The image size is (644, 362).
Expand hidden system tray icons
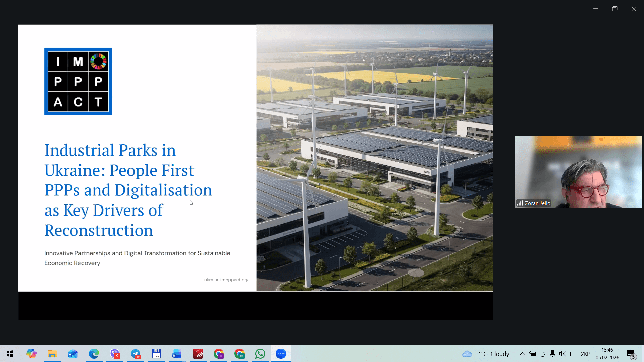click(522, 354)
